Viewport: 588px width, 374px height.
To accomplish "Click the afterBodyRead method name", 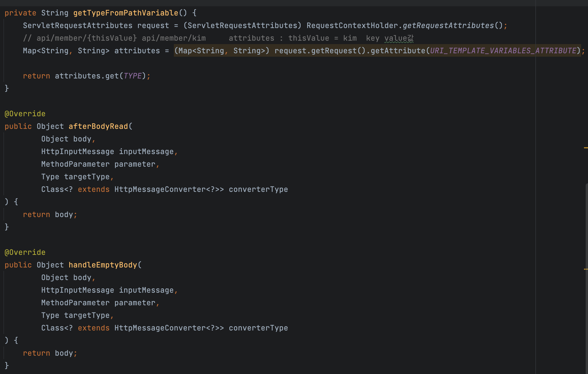I will [x=98, y=126].
